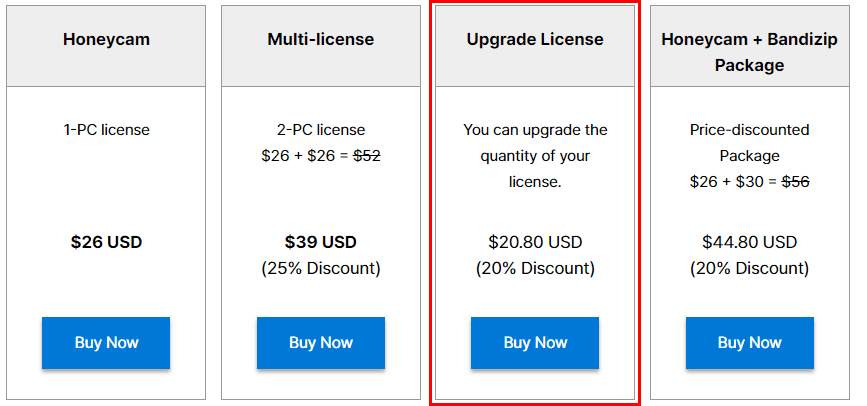
Task: Click the upgrade quantity description text
Action: click(x=535, y=156)
